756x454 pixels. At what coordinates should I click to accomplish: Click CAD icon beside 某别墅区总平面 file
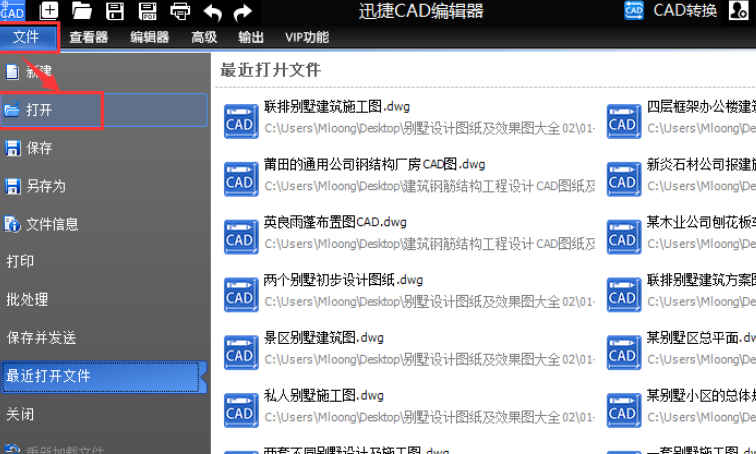pos(623,352)
